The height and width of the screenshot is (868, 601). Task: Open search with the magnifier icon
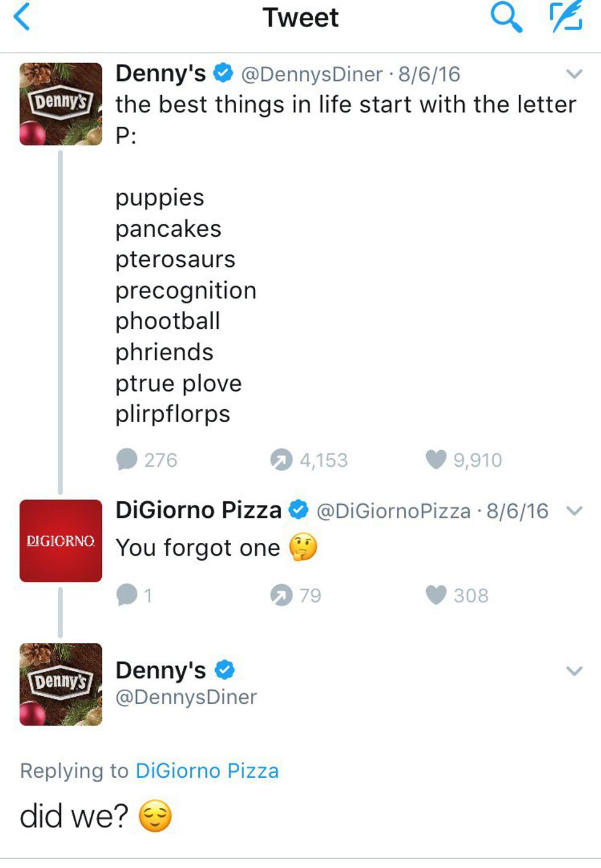[x=506, y=17]
